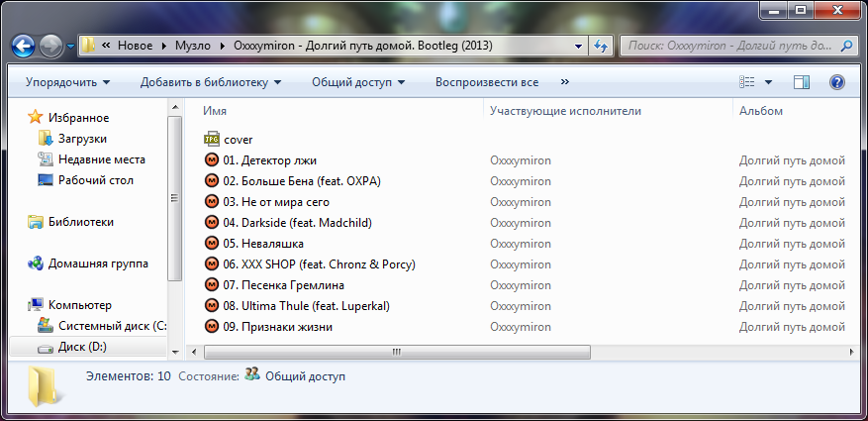Click shared users icon in details pane
This screenshot has width=868, height=421.
tap(251, 375)
